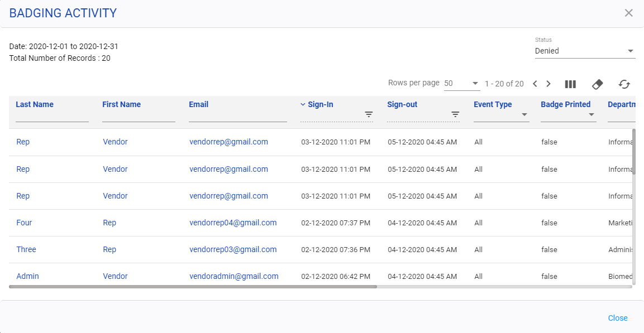Close the Badging Activity dialog with X

click(x=628, y=13)
